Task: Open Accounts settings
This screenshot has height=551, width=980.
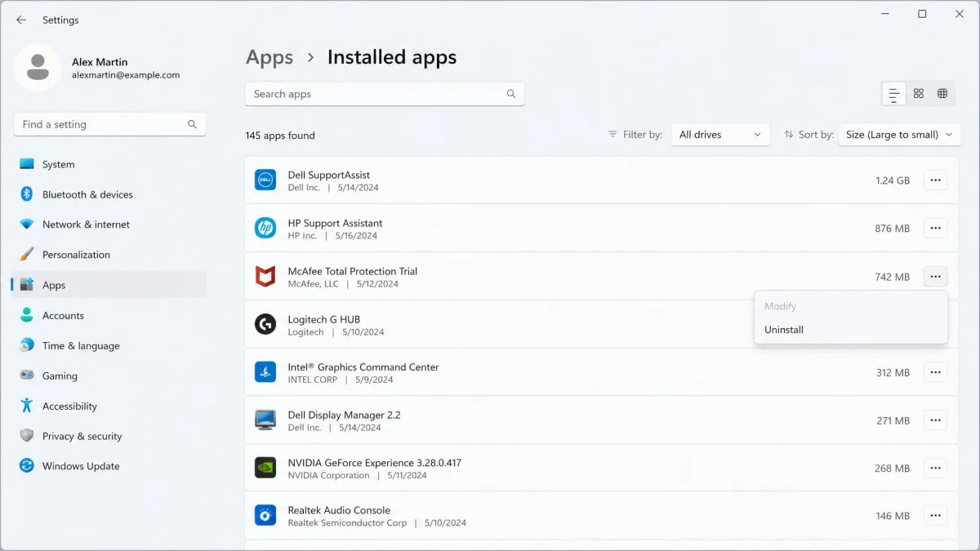Action: 109,315
